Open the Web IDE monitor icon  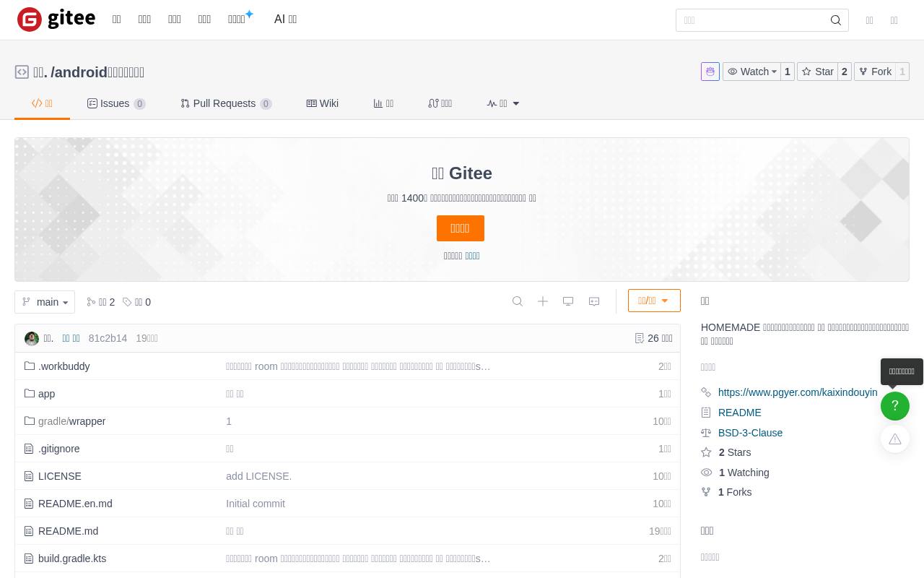tap(568, 301)
